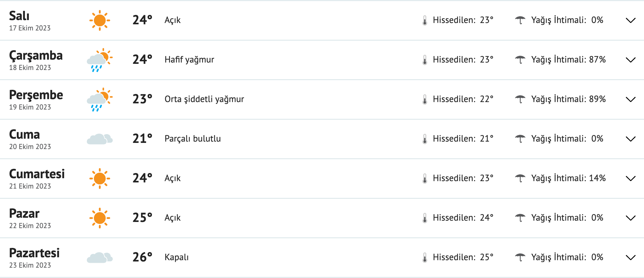Click the Yağış İhtimali 89% value
644x278 pixels.
597,99
